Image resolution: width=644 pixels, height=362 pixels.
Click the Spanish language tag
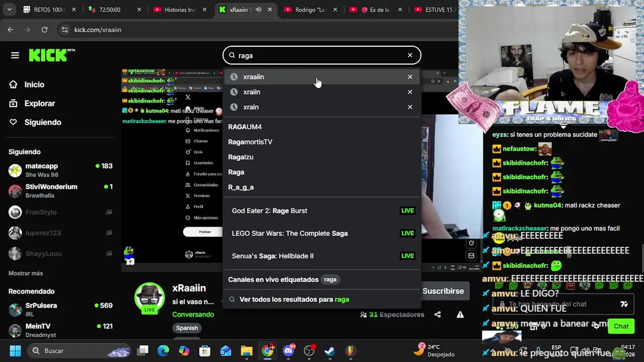click(x=187, y=328)
